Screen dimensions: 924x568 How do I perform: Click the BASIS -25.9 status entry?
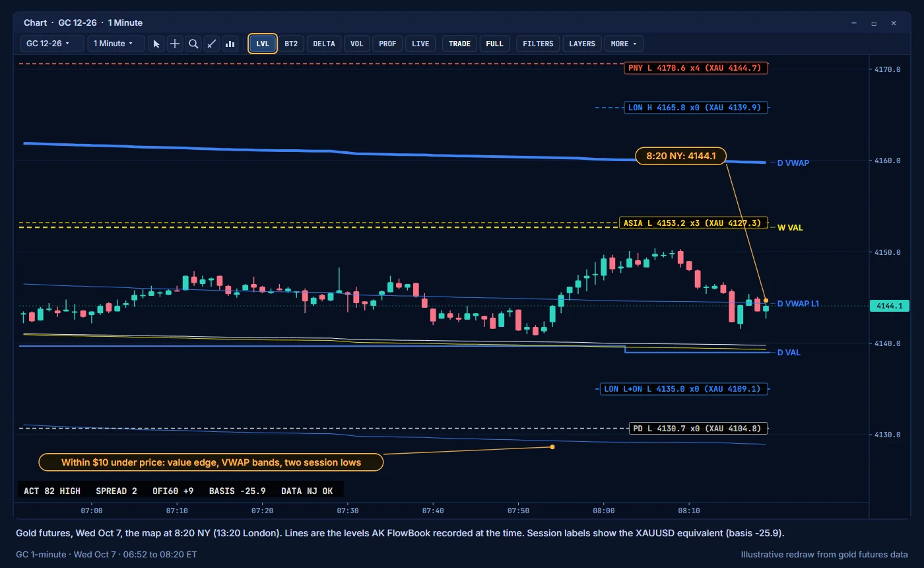[x=238, y=491]
